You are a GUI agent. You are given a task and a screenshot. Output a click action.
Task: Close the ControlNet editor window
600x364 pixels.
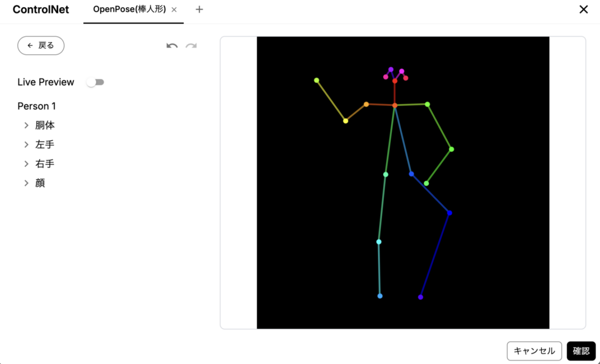click(583, 9)
